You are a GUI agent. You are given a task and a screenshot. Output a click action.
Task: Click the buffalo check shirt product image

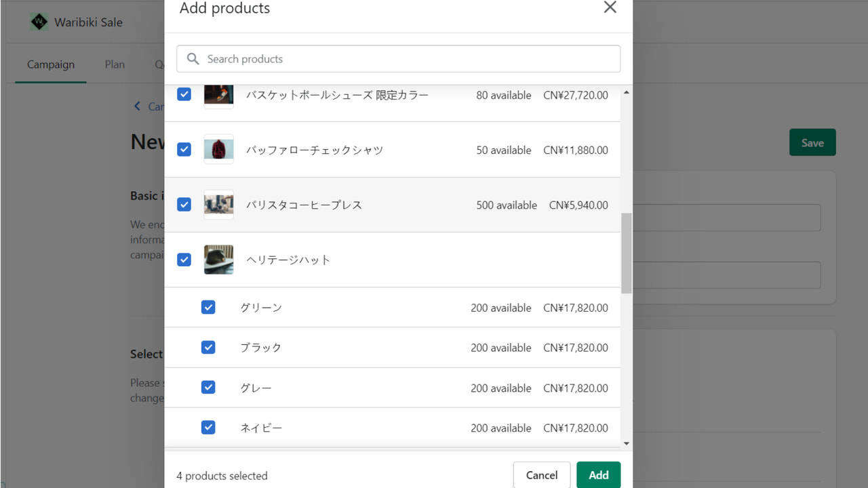click(x=218, y=150)
